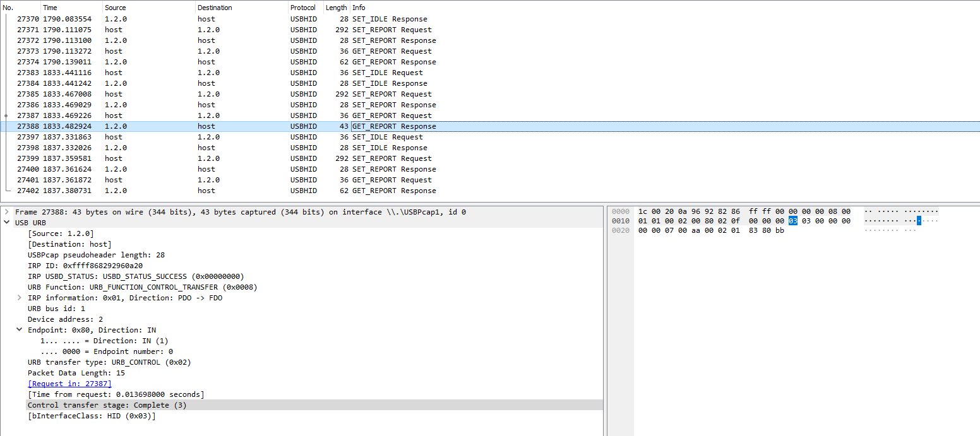Expand the Frame 27388 tree node

(7, 212)
